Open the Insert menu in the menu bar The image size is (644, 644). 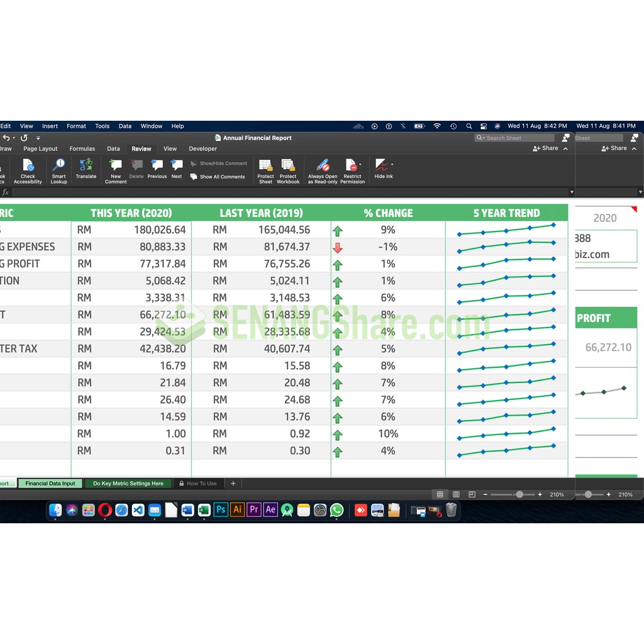tap(50, 126)
